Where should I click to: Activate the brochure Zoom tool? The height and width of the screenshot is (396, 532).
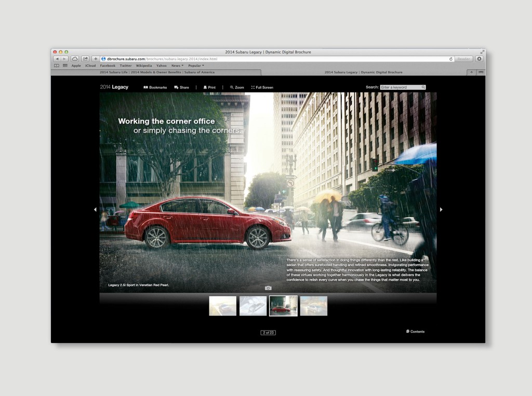pos(237,87)
